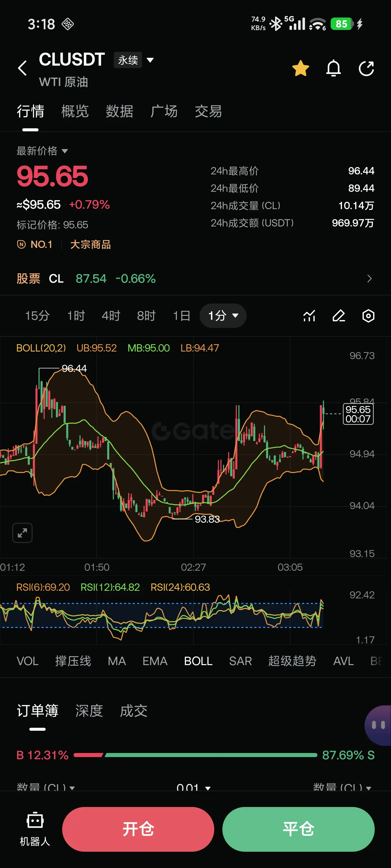The image size is (391, 868).
Task: Select the 8时 timeframe
Action: tap(146, 316)
